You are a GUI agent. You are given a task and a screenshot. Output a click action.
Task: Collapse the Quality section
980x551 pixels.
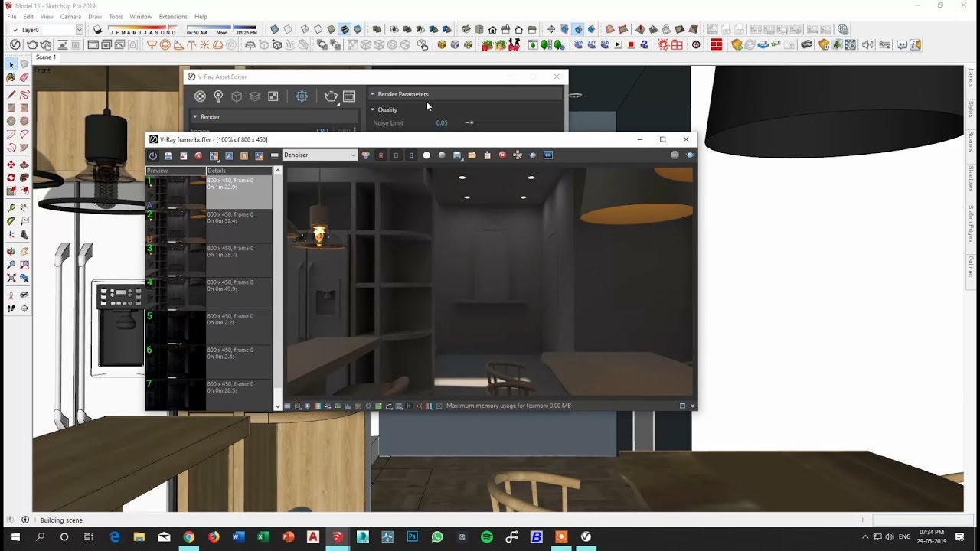(x=372, y=110)
